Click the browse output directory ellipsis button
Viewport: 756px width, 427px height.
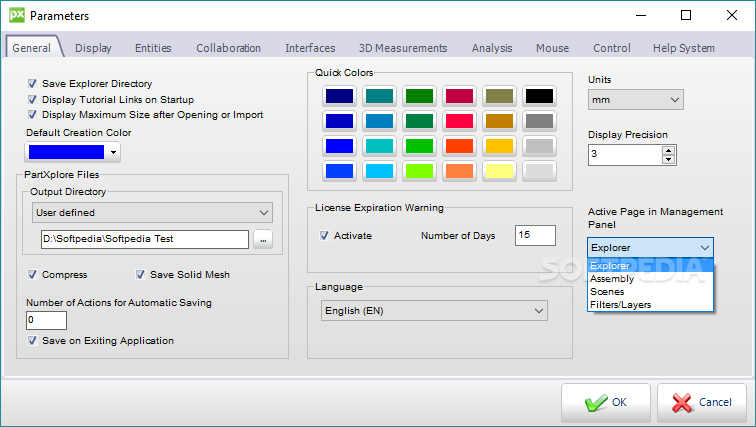(x=263, y=239)
